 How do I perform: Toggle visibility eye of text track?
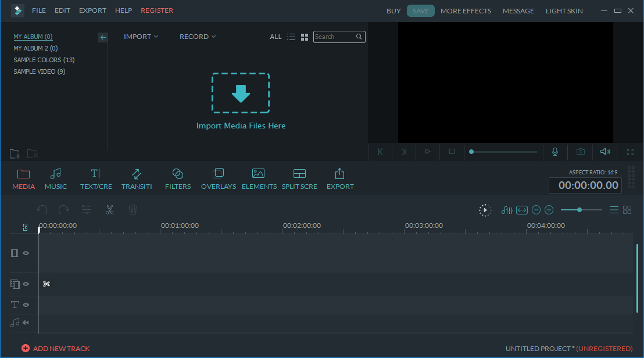coord(26,305)
